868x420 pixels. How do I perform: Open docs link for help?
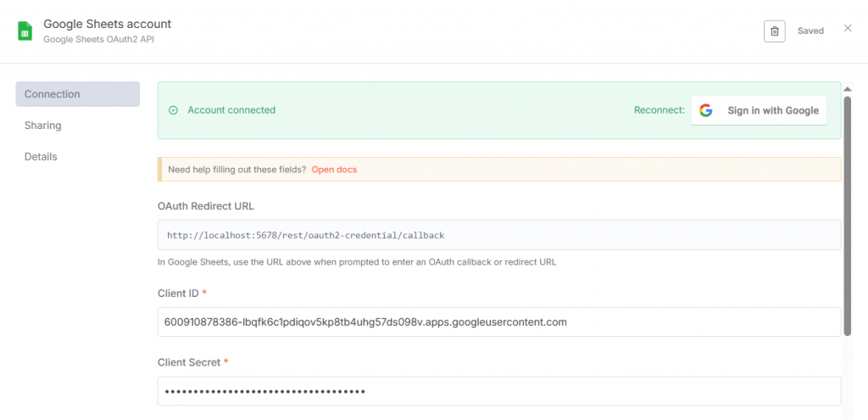tap(334, 170)
